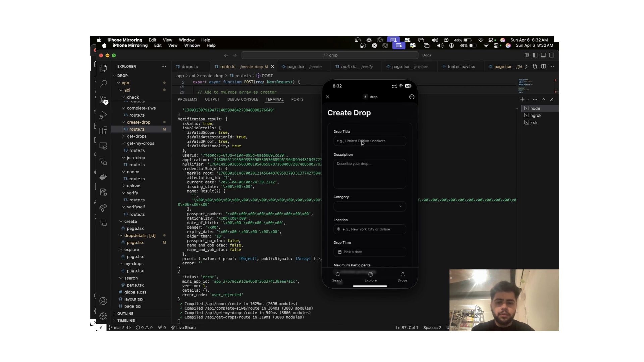Screen dimensions: 644x362
Task: Expand the OUTLINE section
Action: coord(125,314)
